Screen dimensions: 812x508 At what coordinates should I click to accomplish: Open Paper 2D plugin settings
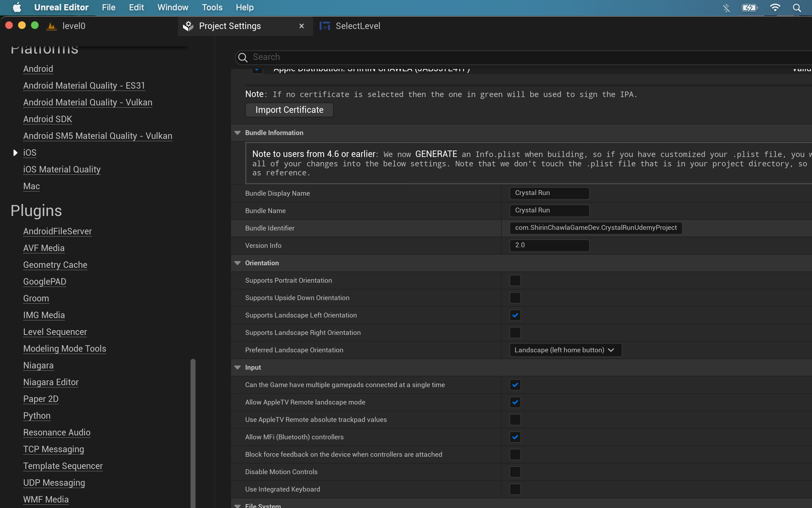coord(41,399)
